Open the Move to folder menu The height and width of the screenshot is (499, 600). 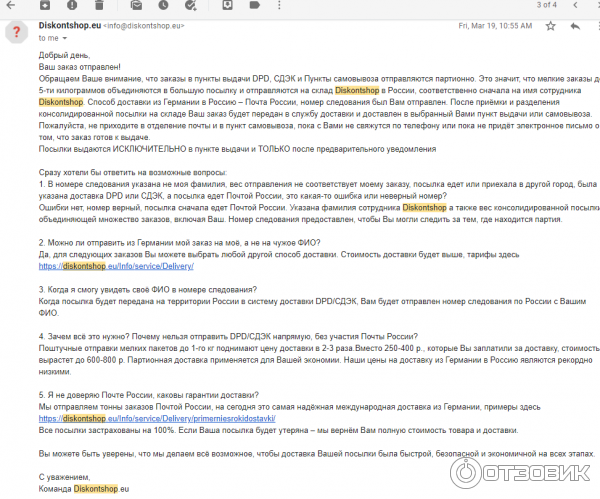tap(229, 5)
